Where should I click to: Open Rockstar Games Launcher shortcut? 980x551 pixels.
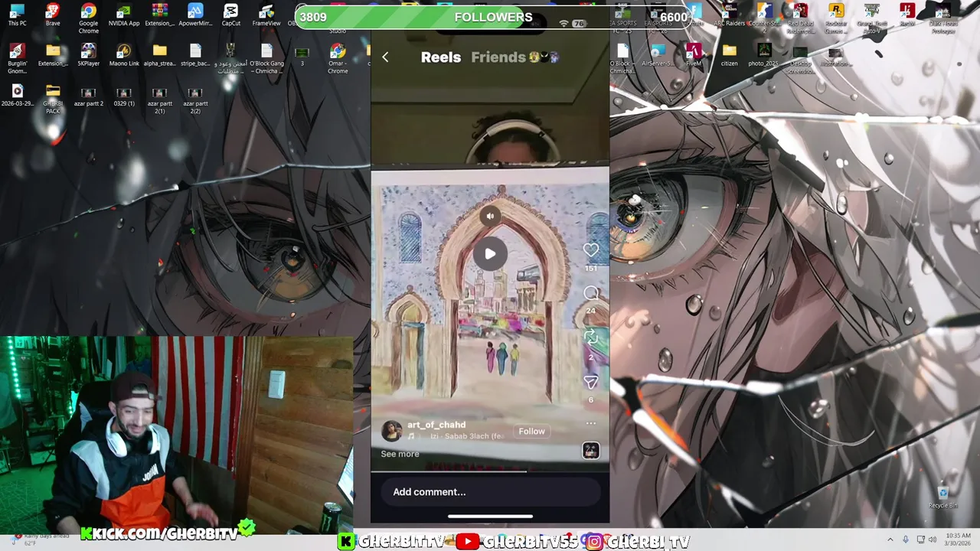click(836, 18)
